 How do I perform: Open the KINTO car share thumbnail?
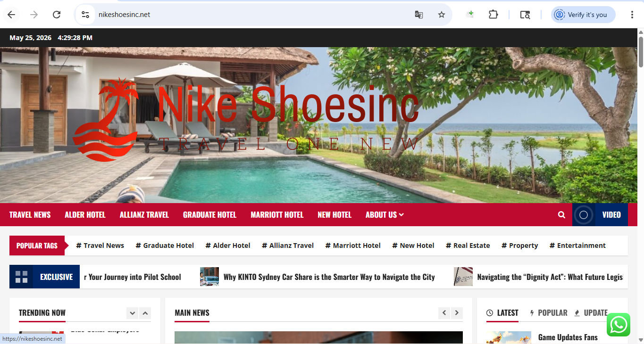tap(209, 277)
